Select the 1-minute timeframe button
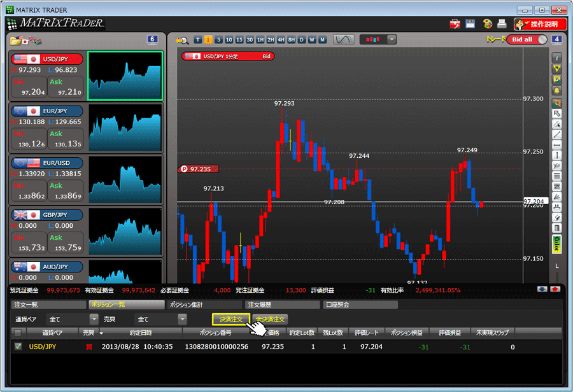 coord(208,40)
